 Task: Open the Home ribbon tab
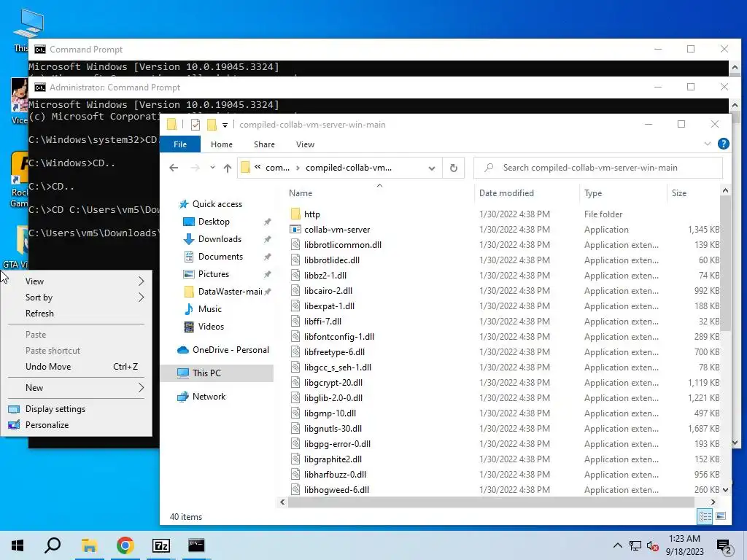click(222, 144)
